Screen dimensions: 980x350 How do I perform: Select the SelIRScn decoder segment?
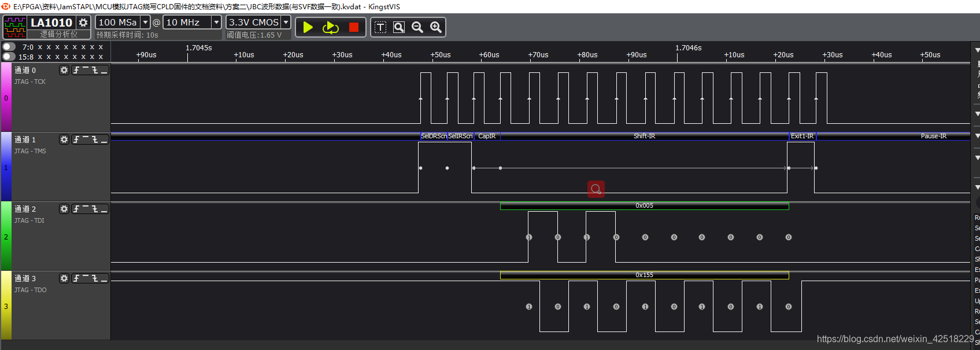(x=460, y=136)
